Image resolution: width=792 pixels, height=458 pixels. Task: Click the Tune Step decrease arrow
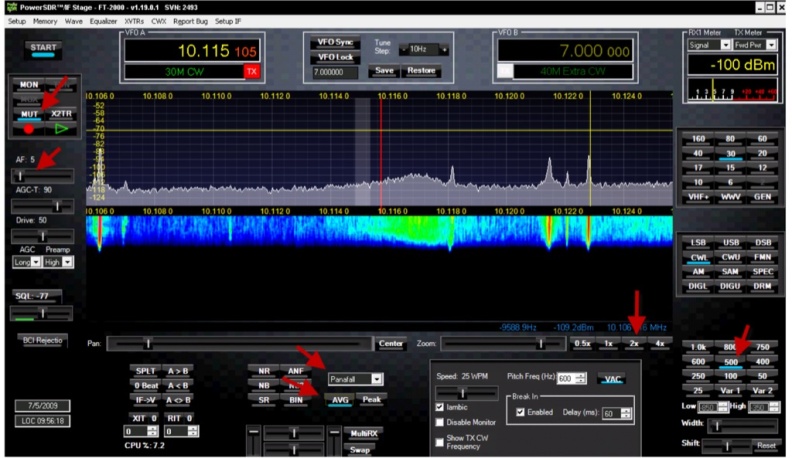(404, 49)
